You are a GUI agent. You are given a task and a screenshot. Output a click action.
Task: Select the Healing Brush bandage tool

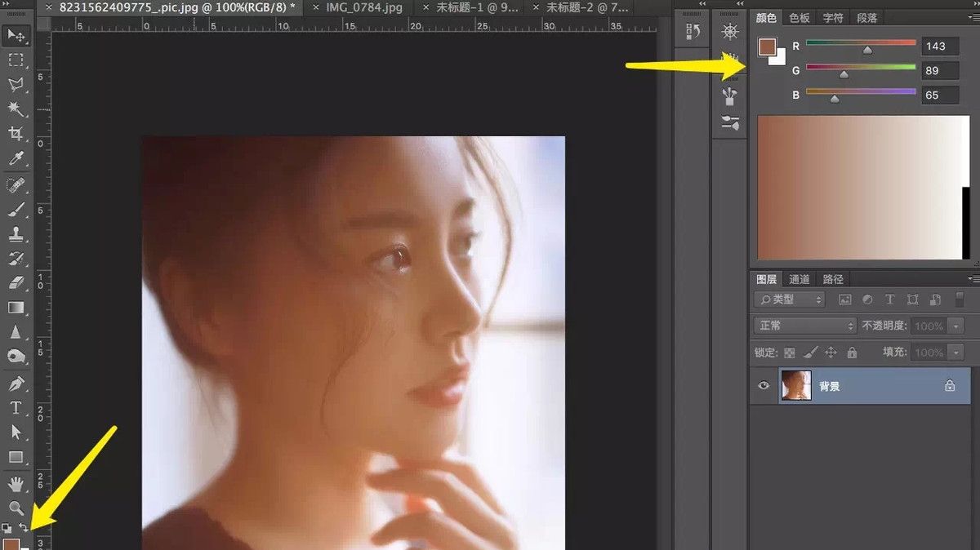pos(16,184)
